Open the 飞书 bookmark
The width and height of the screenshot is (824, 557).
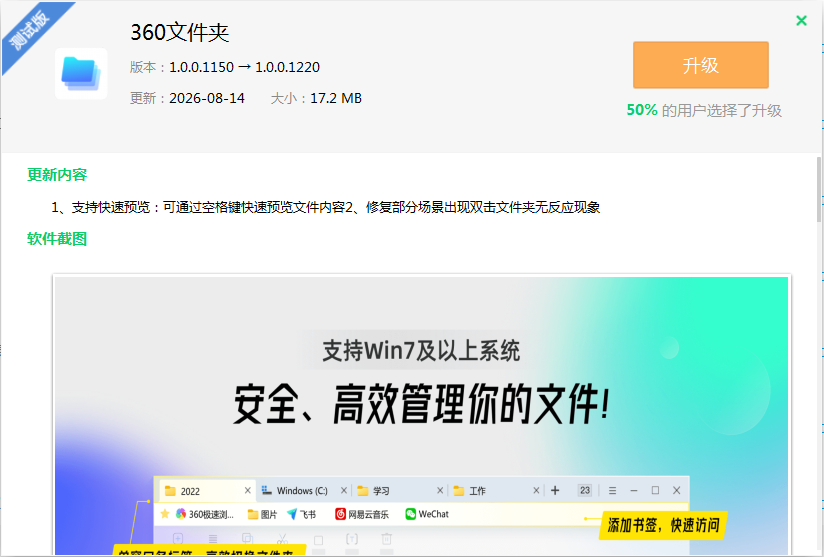[x=302, y=514]
